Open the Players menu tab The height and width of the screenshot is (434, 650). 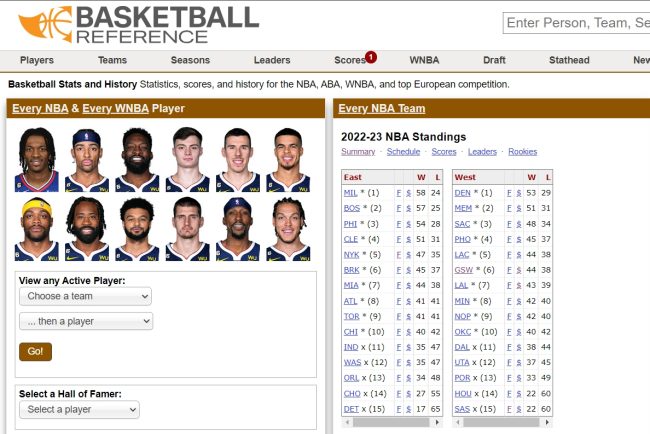pyautogui.click(x=37, y=60)
